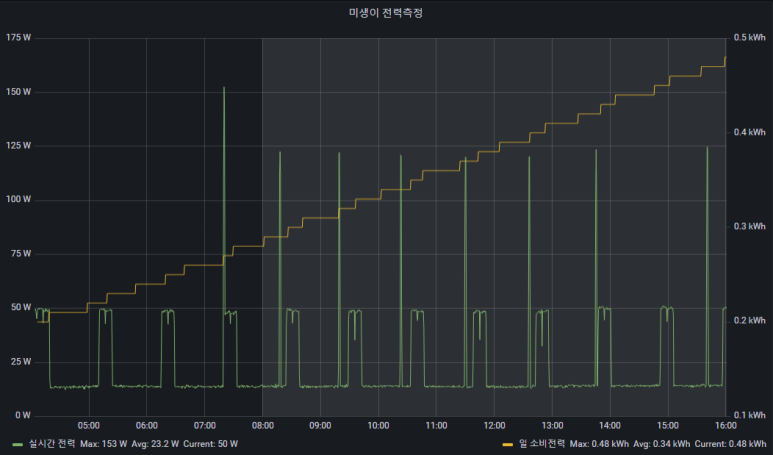
Task: Select the Max: 153 W legend value
Action: [x=104, y=444]
